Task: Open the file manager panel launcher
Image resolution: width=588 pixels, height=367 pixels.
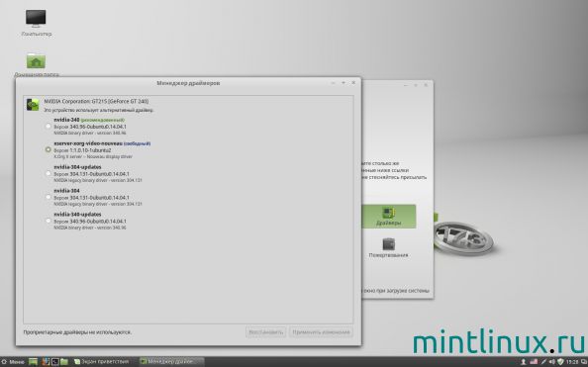Action: coord(64,362)
